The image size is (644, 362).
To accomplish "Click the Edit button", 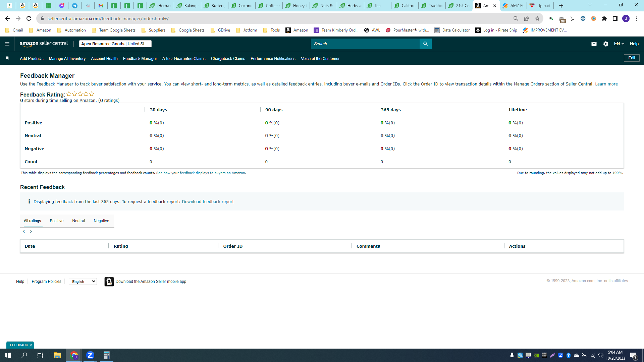I will pyautogui.click(x=632, y=58).
